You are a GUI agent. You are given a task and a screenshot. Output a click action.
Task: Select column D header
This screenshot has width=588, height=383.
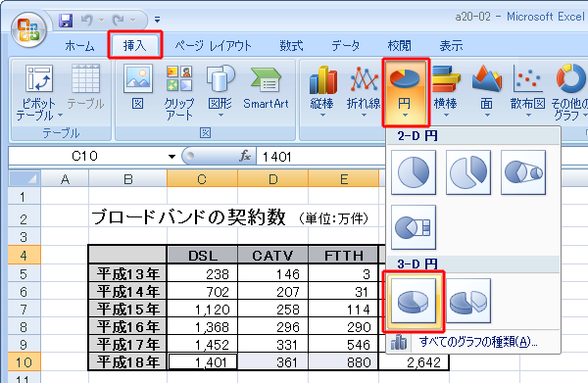273,179
